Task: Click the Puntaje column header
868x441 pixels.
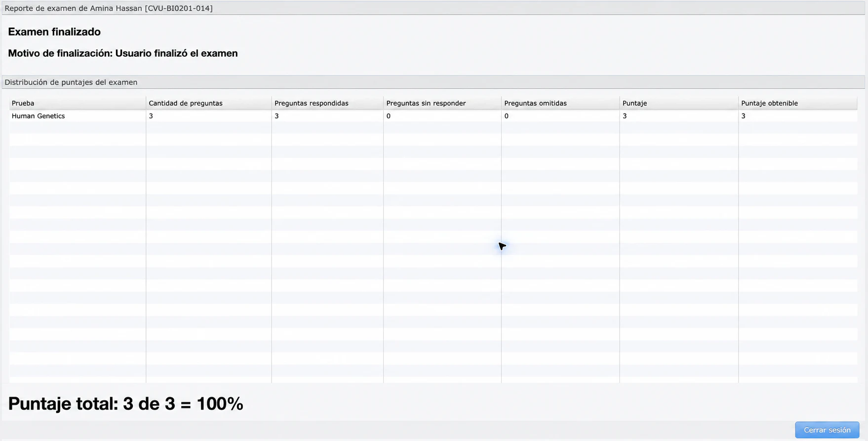Action: click(x=679, y=103)
